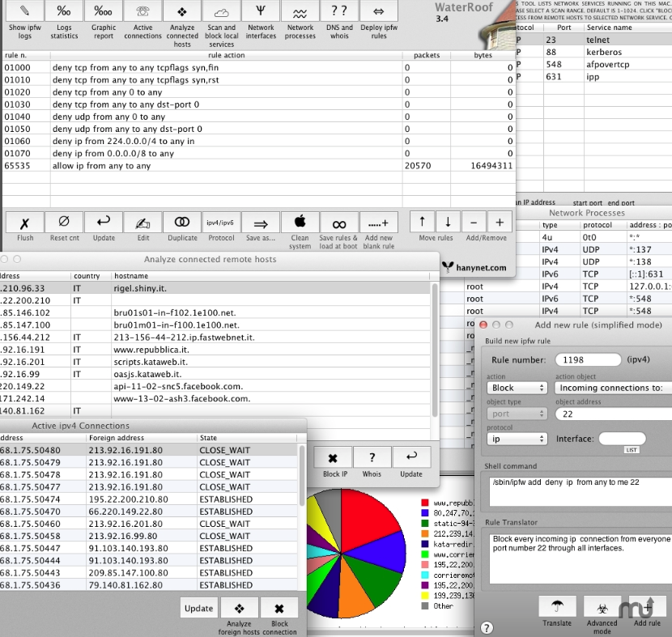672x637 pixels.
Task: Click Update in rules toolbar
Action: (104, 223)
